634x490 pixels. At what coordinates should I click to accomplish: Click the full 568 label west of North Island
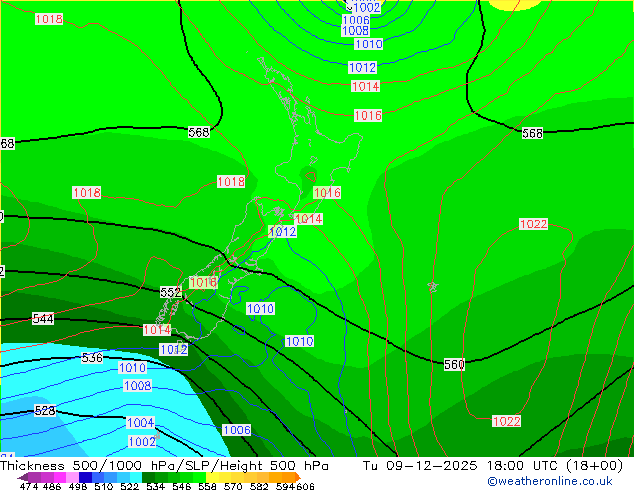pos(199,132)
